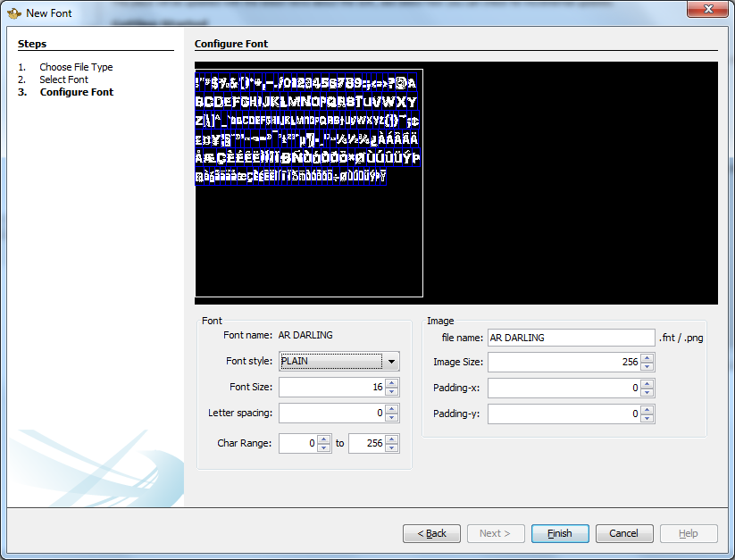735x560 pixels.
Task: Select the 'Choose File Type' step
Action: pyautogui.click(x=76, y=66)
